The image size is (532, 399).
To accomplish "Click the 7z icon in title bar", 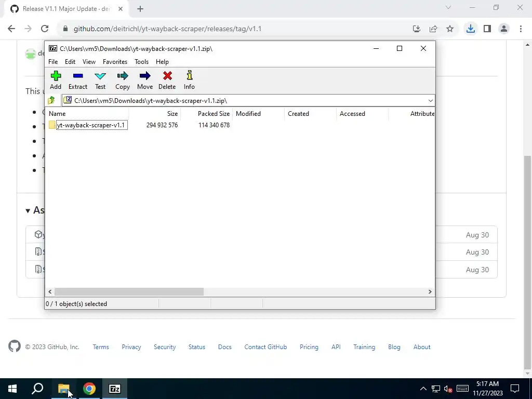I will click(53, 48).
